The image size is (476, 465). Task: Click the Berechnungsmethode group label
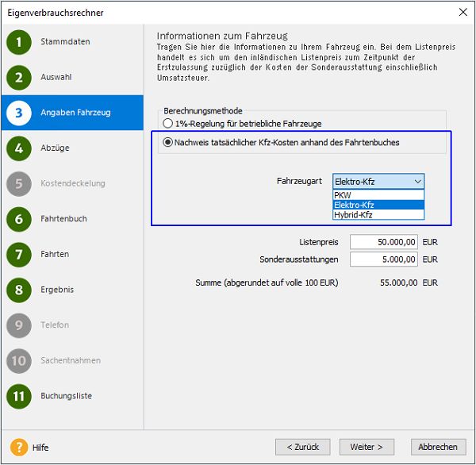pyautogui.click(x=203, y=111)
